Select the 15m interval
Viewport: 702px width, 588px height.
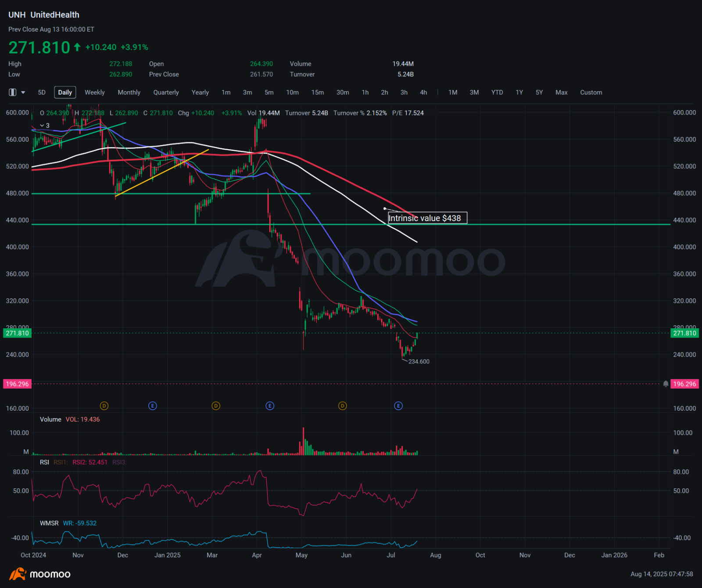318,93
